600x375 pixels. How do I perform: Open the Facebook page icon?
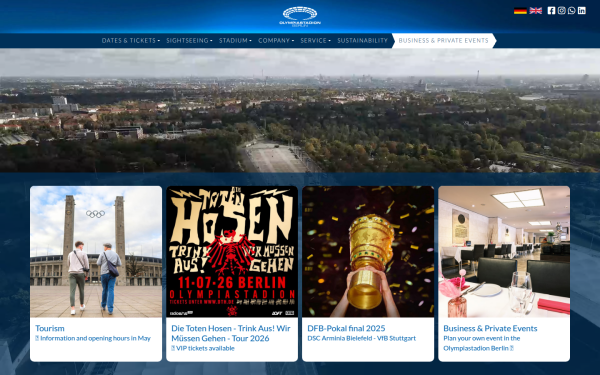(551, 11)
